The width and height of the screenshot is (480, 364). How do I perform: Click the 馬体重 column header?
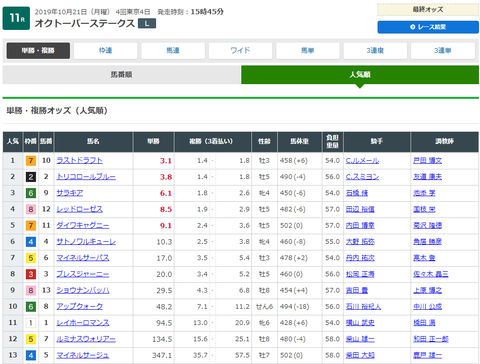[x=300, y=142]
